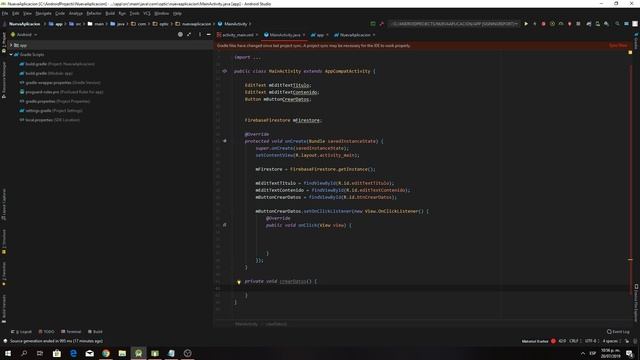The height and width of the screenshot is (360, 640).
Task: Open proguard-rules.pro file in tree
Action: (x=61, y=92)
